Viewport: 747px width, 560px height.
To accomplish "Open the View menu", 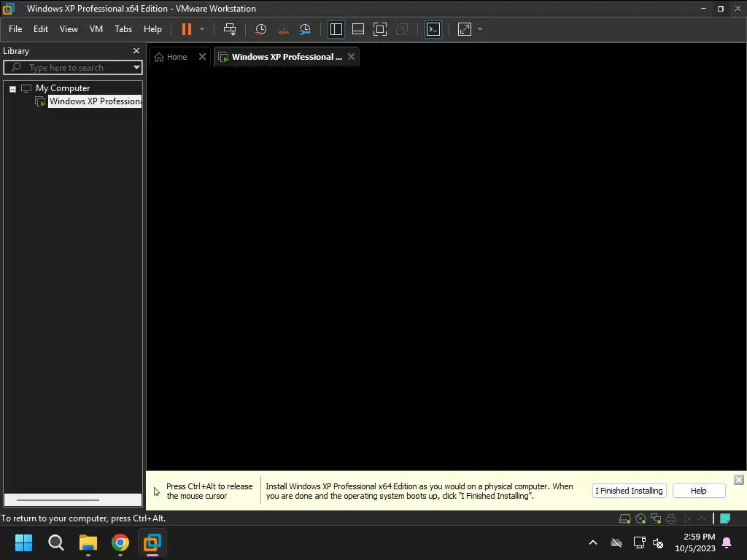I will (69, 29).
